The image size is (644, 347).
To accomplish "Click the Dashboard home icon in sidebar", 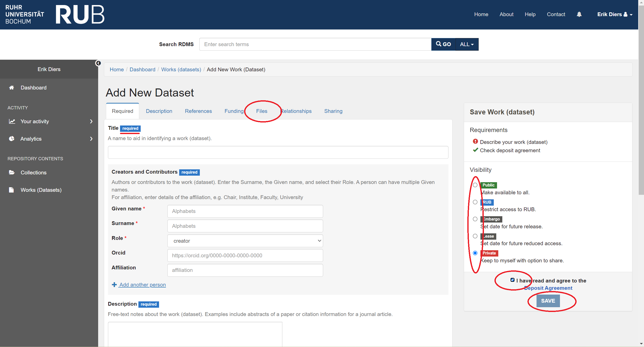I will [11, 88].
